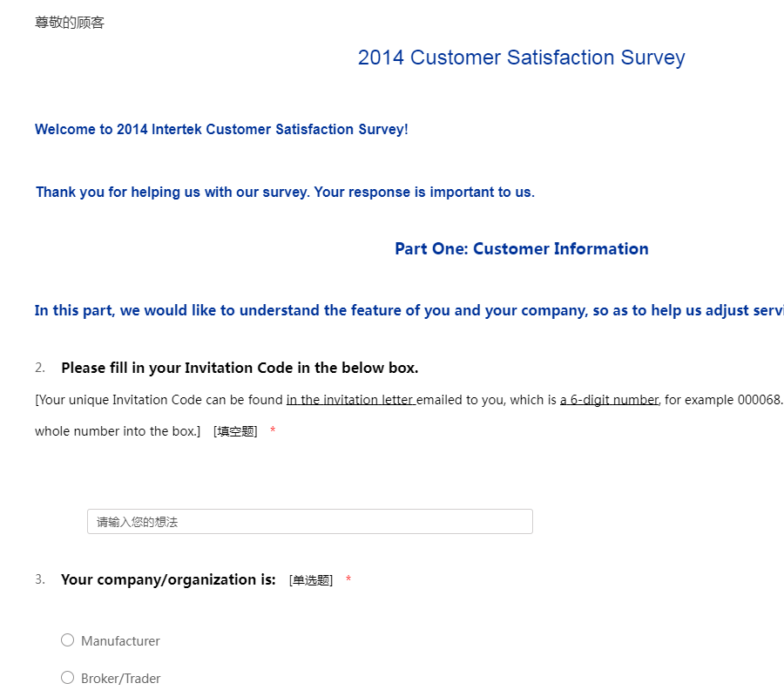Click the 尊敬的顾客 greeting text
Viewport: 784px width, 697px height.
click(x=70, y=23)
